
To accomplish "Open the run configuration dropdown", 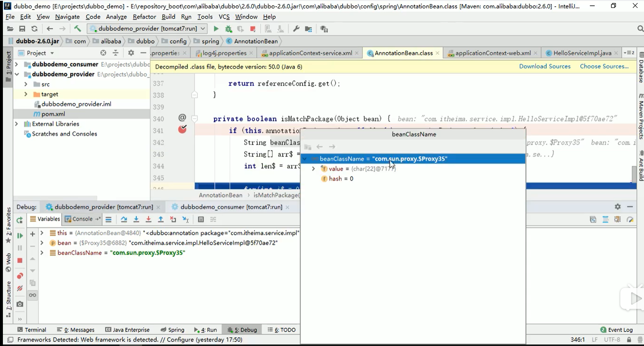I will pos(147,29).
